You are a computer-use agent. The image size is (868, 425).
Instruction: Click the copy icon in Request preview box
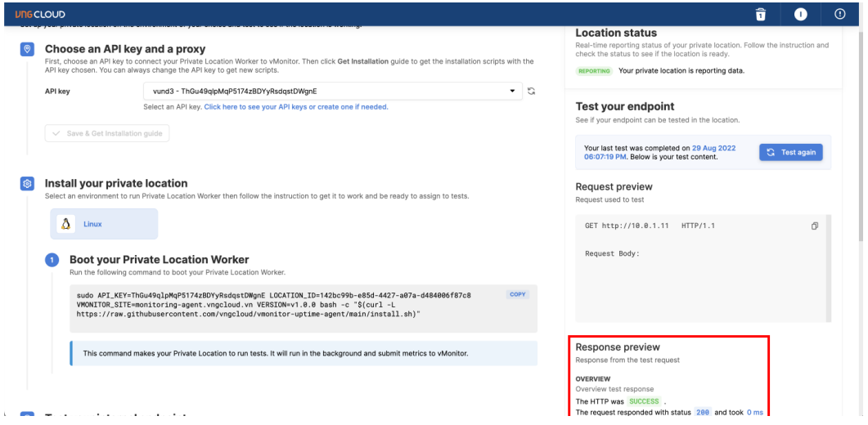pos(815,225)
